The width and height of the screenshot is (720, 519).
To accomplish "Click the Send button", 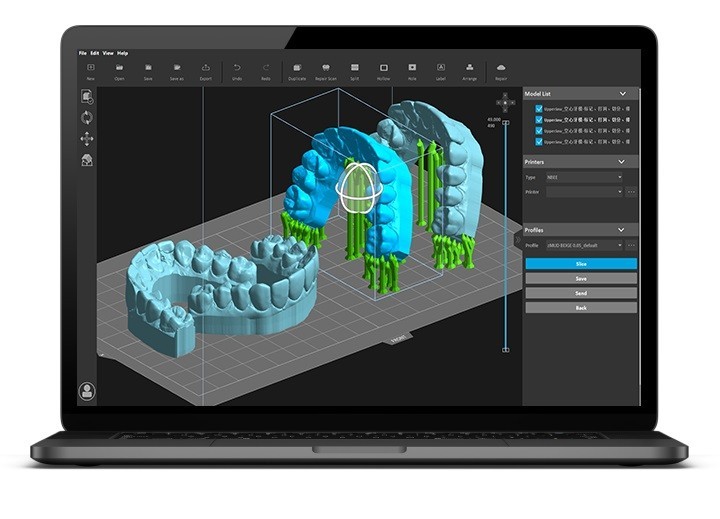I will point(580,293).
